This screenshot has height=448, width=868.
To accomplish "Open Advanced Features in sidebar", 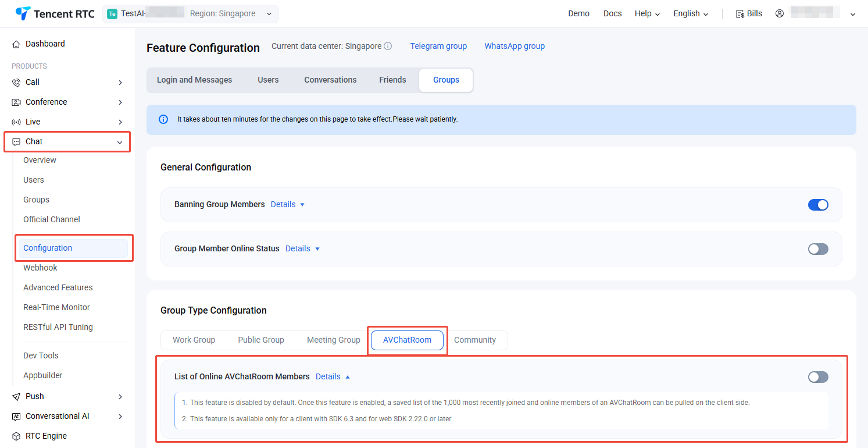I will (x=58, y=288).
